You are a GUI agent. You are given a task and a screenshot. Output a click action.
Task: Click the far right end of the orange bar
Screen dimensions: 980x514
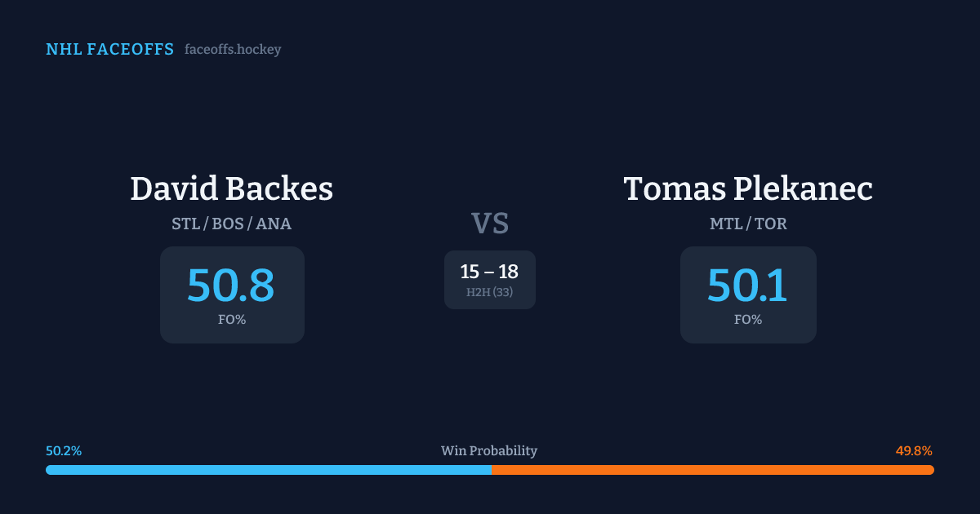pyautogui.click(x=931, y=470)
